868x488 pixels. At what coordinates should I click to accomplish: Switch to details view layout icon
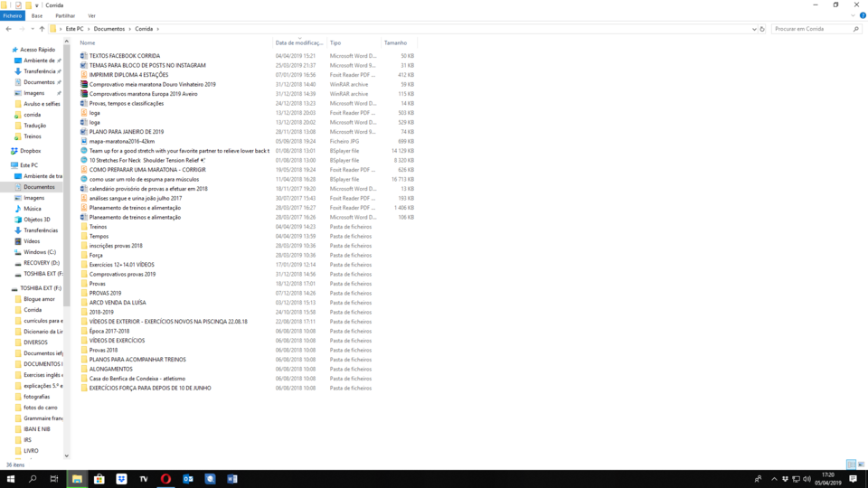[852, 465]
